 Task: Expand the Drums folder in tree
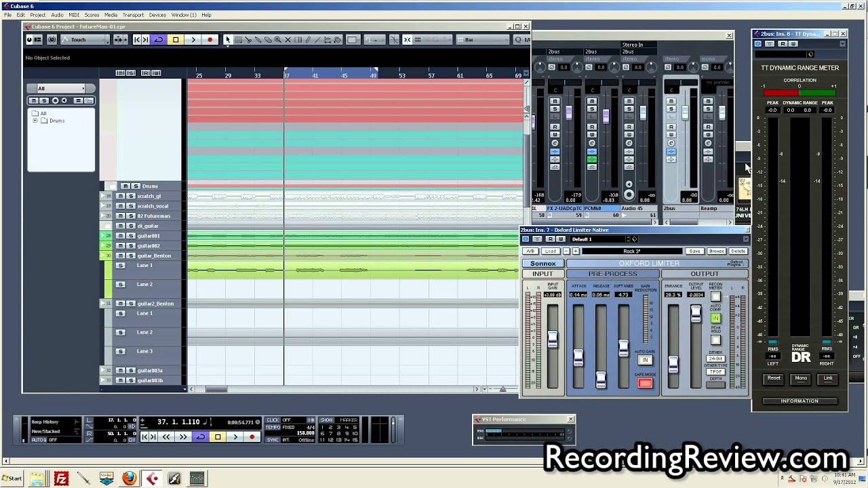pos(35,121)
